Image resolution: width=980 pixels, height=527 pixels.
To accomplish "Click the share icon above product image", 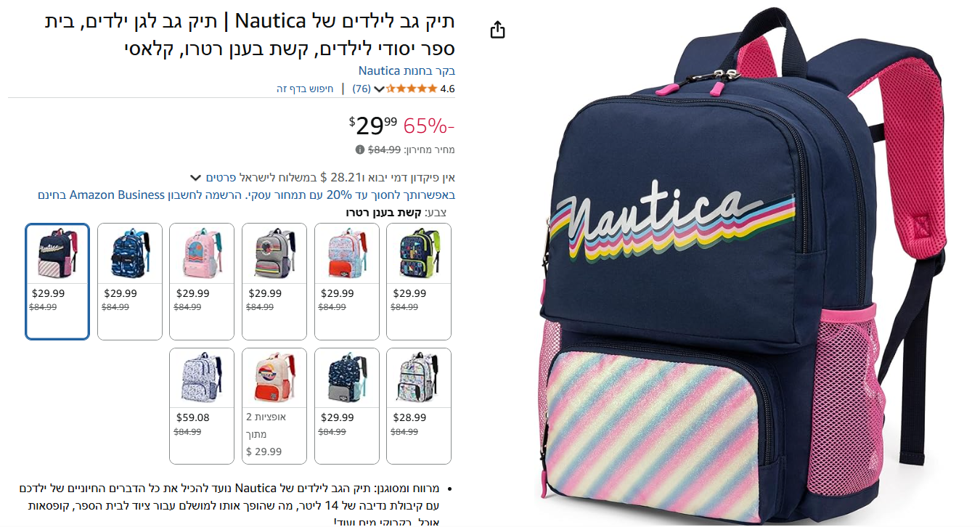I will [x=497, y=30].
